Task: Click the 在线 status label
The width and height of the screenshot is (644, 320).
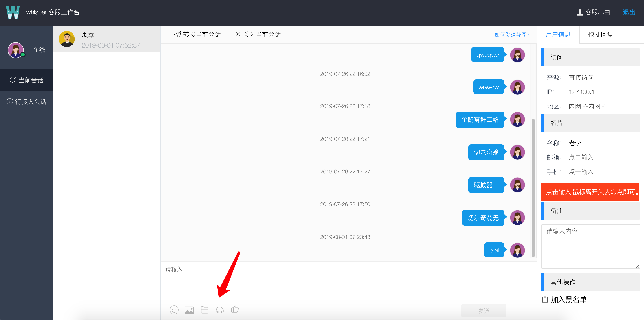Action: 39,50
